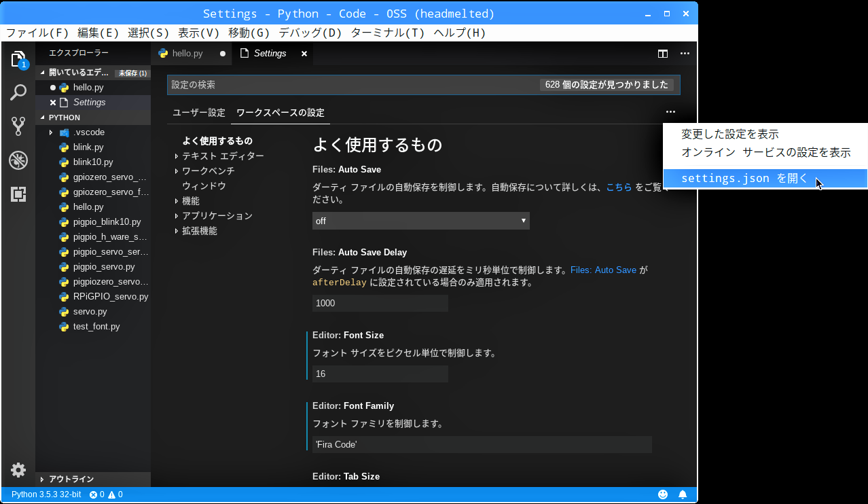Expand the アウトライン section
Image resolution: width=868 pixels, height=504 pixels.
coord(93,479)
